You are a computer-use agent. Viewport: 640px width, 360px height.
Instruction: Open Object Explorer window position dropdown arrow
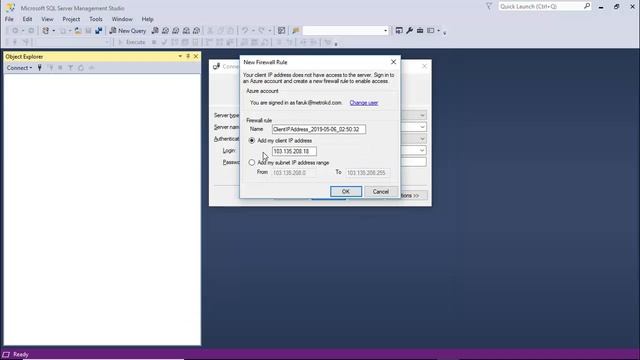tap(180, 56)
